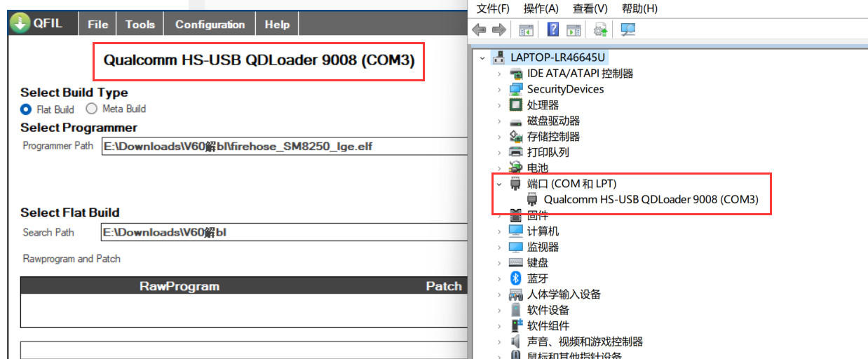This screenshot has width=868, height=359.
Task: Select Qualcomm HS-USB QDLoader 9008 (COM3) device
Action: coord(651,200)
